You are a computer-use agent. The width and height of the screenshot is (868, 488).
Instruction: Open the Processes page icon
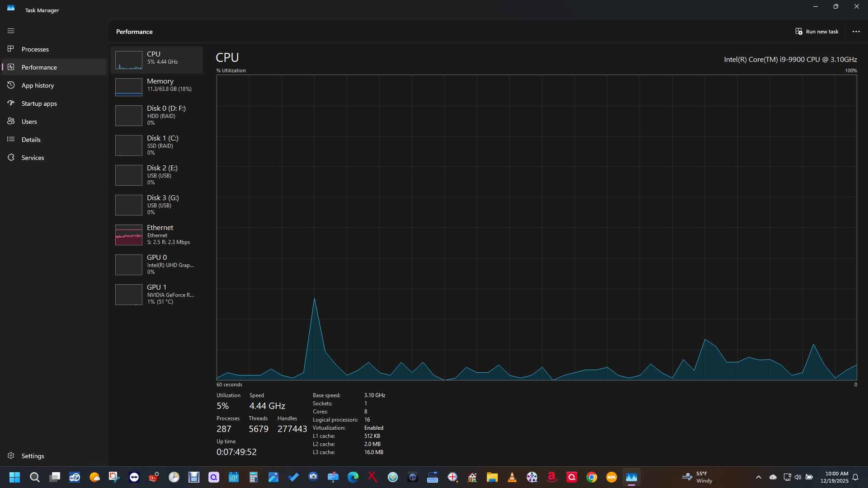coord(11,49)
